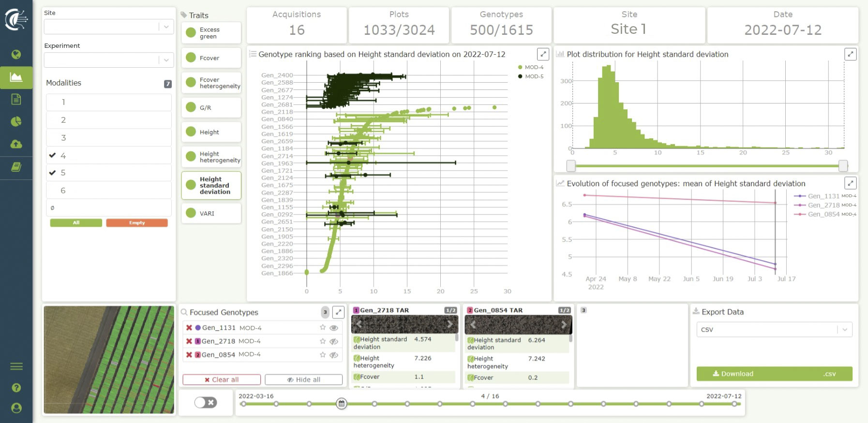Image resolution: width=868 pixels, height=423 pixels.
Task: Check modality 2
Action: click(109, 120)
